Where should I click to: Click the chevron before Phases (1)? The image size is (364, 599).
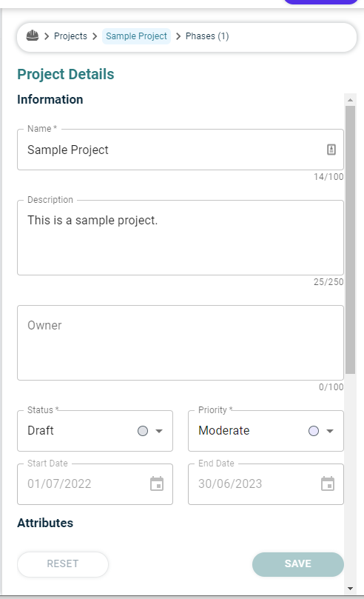178,36
